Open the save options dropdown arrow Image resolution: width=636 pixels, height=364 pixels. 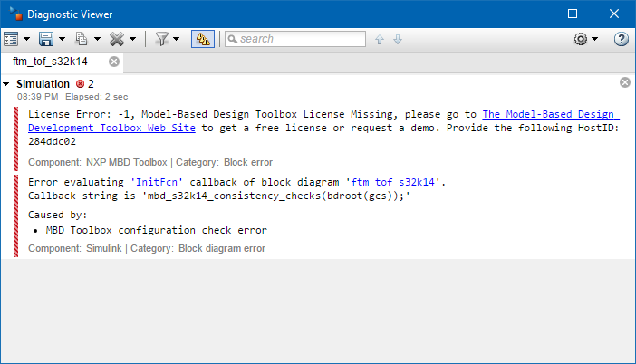pos(62,39)
